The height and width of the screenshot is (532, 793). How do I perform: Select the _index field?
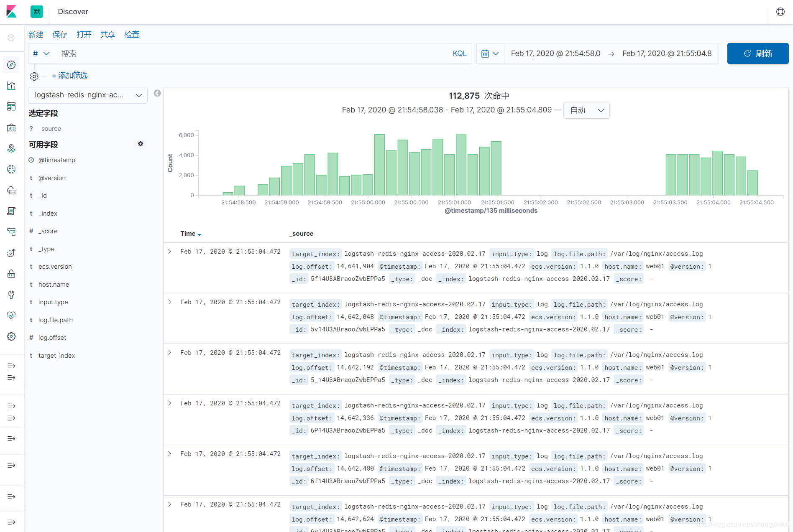click(48, 214)
